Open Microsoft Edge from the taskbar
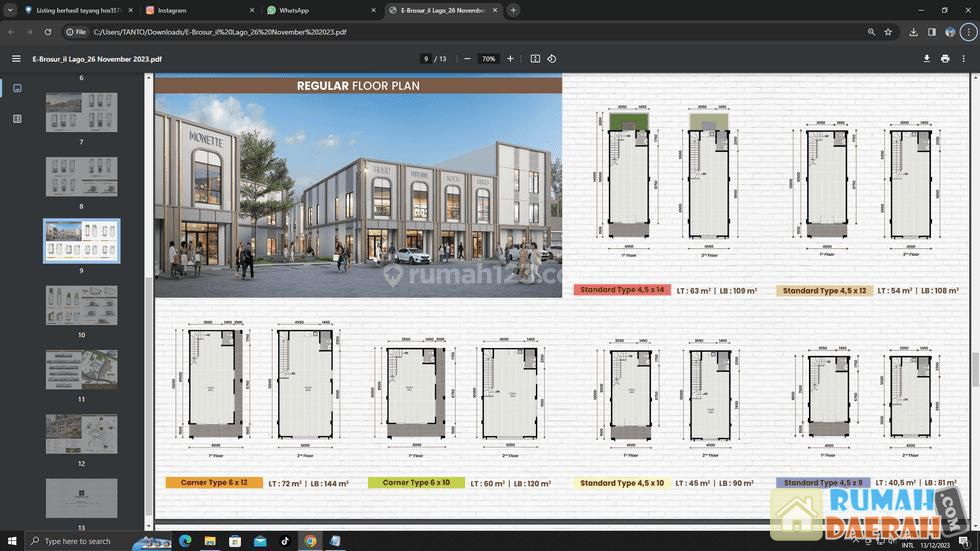980x551 pixels. 185,541
